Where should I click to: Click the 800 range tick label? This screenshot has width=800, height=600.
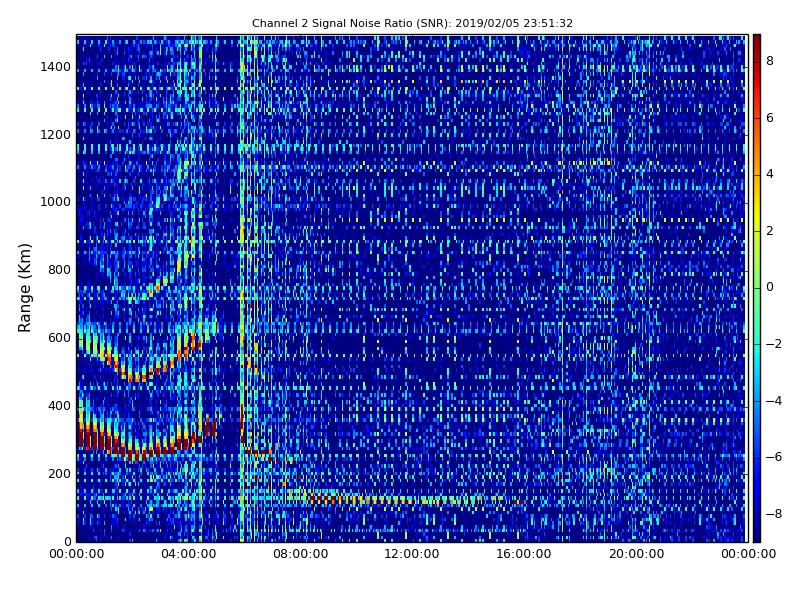(59, 270)
